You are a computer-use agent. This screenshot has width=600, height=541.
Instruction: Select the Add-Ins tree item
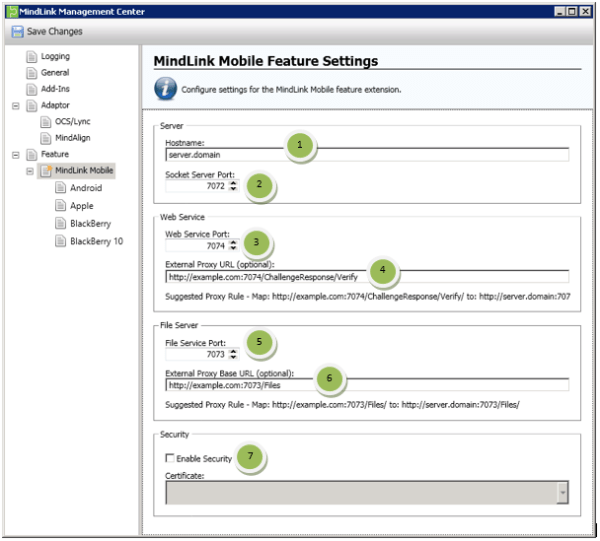[x=55, y=89]
